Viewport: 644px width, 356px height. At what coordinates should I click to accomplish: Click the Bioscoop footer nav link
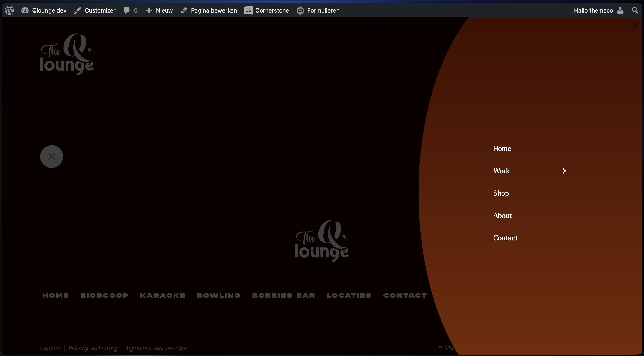tap(104, 295)
